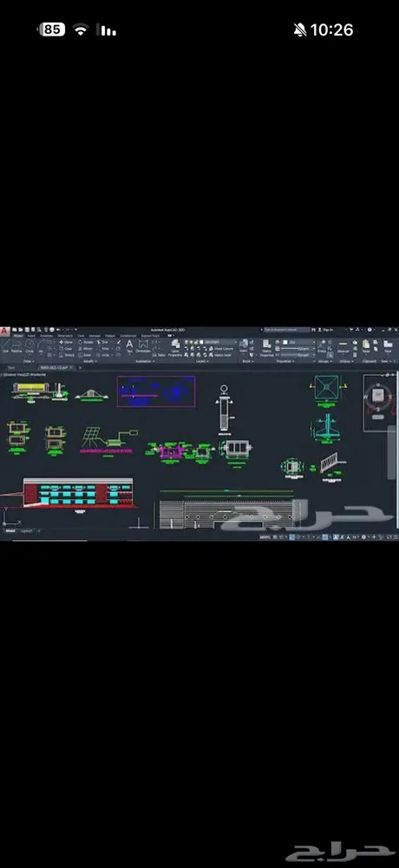Open the ByLayer color dropdown
The width and height of the screenshot is (399, 868).
pyautogui.click(x=296, y=343)
